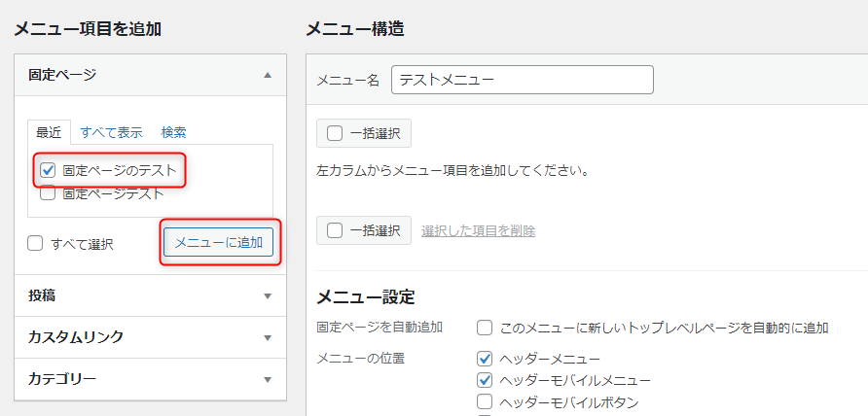
Task: Check the lower 一括選択 checkbox
Action: (x=335, y=230)
